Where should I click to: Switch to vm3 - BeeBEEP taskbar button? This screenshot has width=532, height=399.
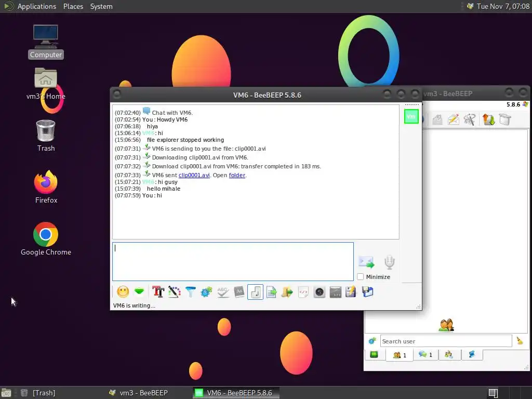(138, 393)
